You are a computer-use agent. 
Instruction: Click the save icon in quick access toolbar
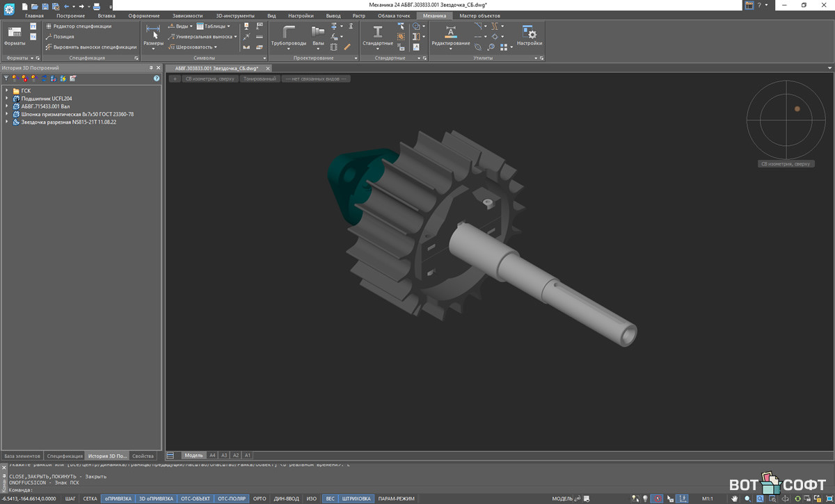coord(46,6)
